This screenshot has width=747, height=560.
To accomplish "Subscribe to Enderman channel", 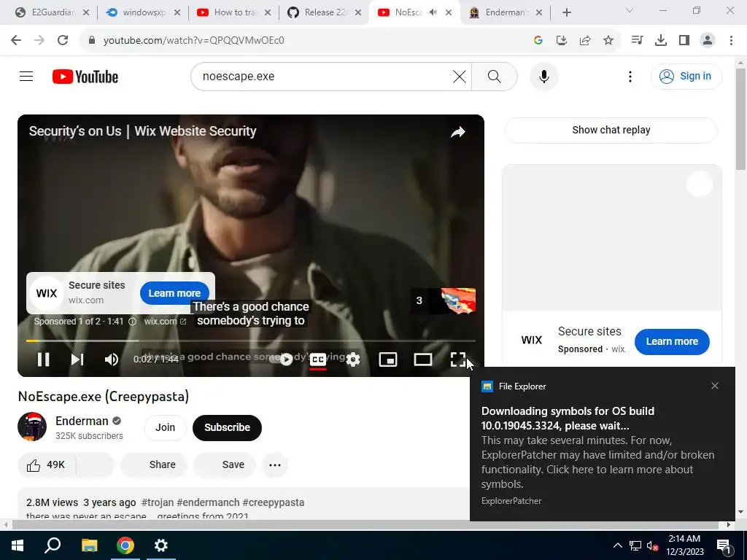I will point(227,427).
